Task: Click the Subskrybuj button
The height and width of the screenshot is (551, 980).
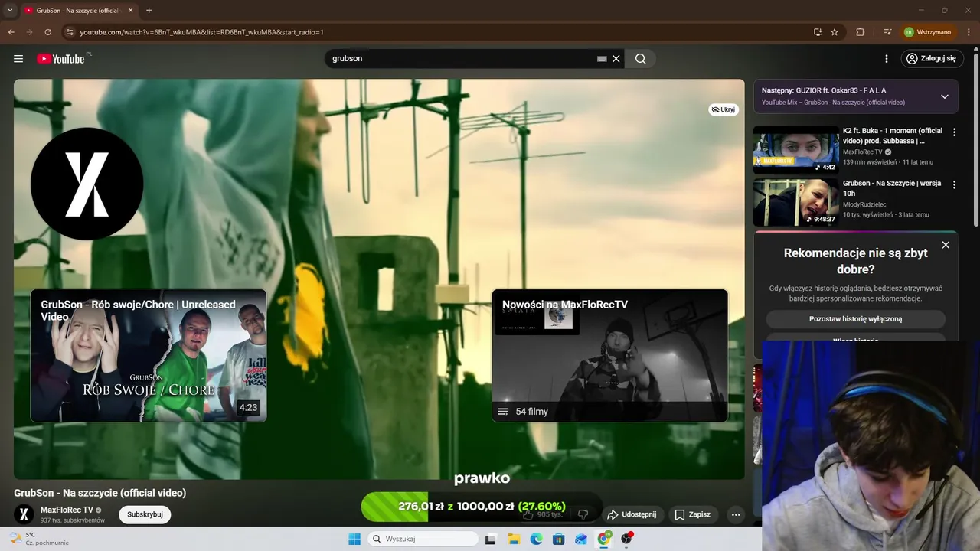Action: click(145, 514)
